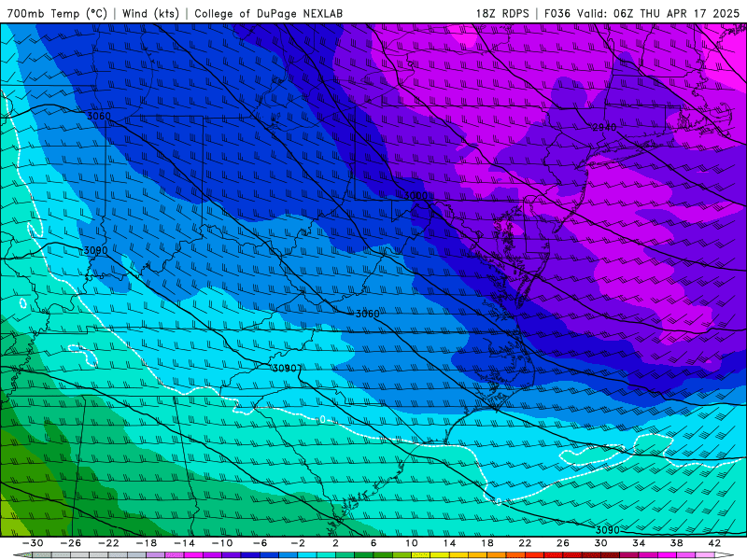The height and width of the screenshot is (560, 747).
Task: Click the "34" colorbar tick label
Action: pos(639,543)
